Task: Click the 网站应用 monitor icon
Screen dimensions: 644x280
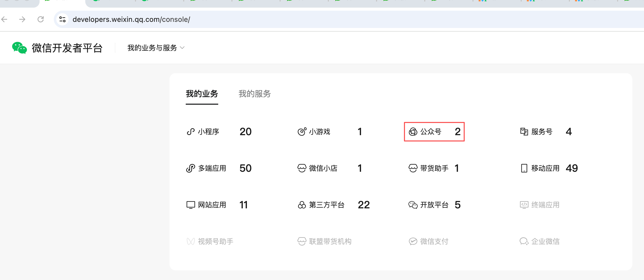Action: point(191,205)
